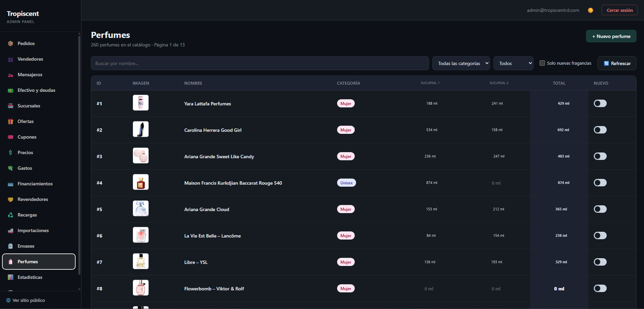Switch on Nuevo toggle for Ariana Grande Cloud

click(x=600, y=209)
